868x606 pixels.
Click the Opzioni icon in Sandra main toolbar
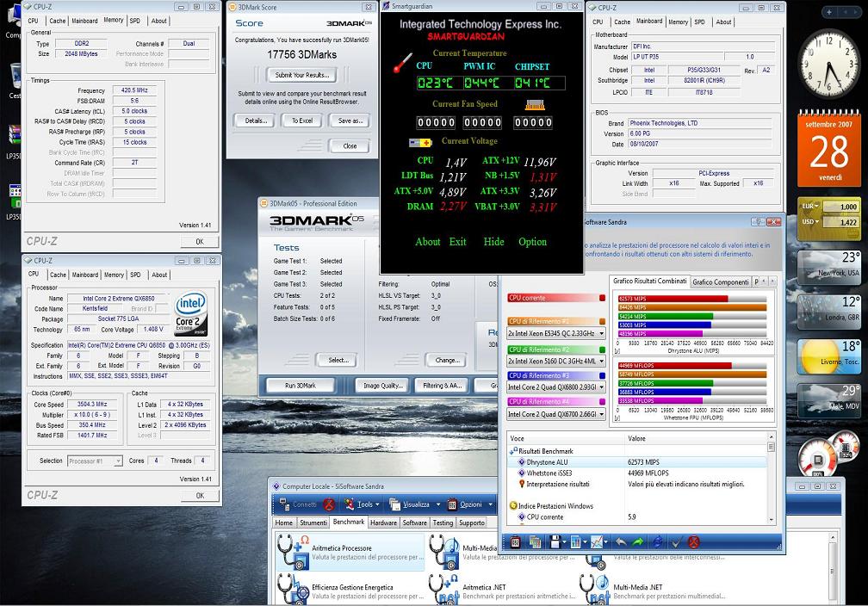click(x=452, y=504)
